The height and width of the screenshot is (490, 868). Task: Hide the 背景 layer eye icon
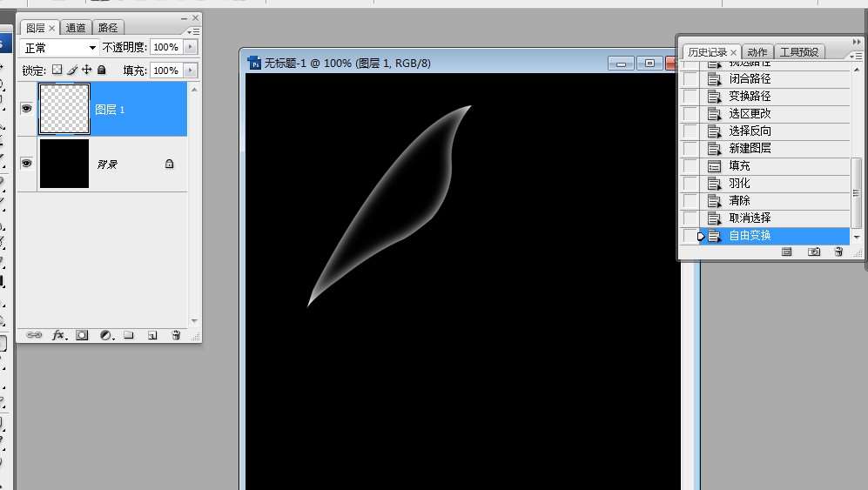click(x=26, y=164)
